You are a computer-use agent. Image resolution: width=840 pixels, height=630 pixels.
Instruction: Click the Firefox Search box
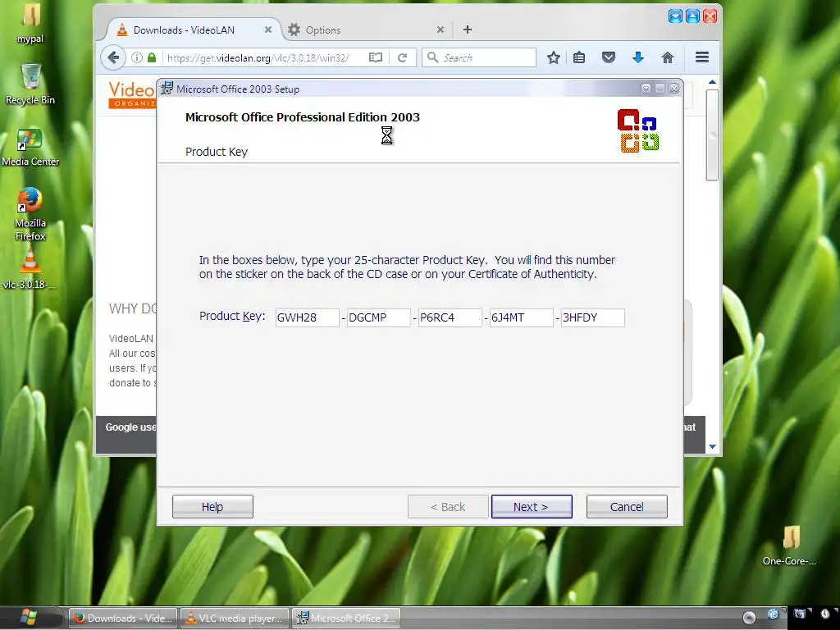click(x=479, y=57)
